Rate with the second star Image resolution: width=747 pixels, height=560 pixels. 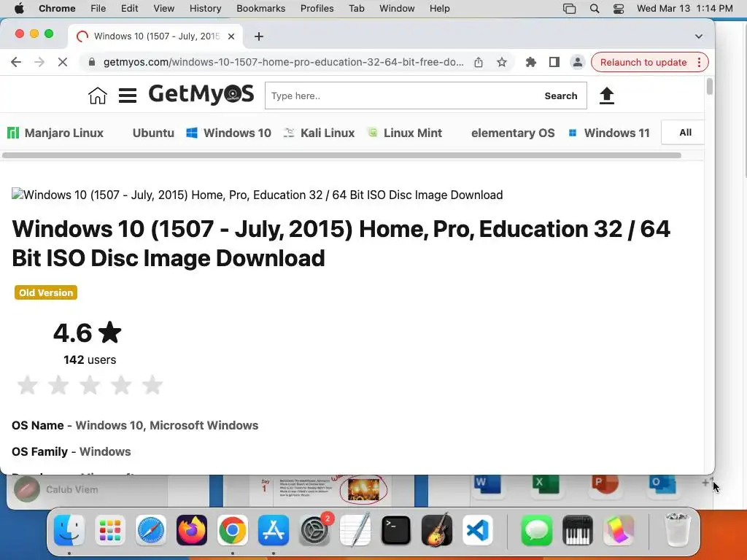tap(58, 385)
